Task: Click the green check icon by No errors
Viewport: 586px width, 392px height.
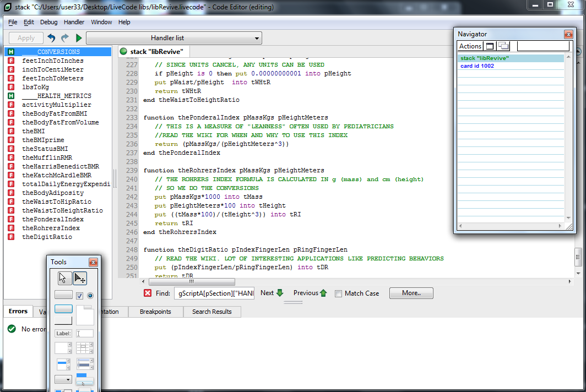Action: coord(12,329)
